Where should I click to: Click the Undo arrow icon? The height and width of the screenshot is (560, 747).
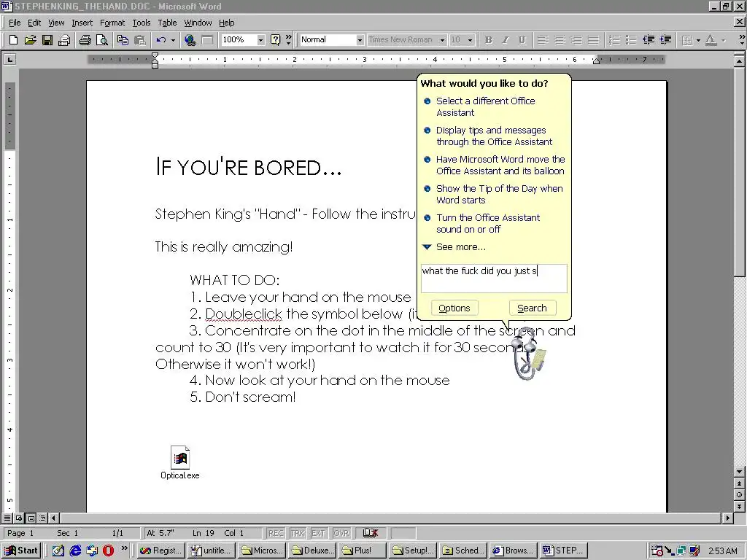161,40
